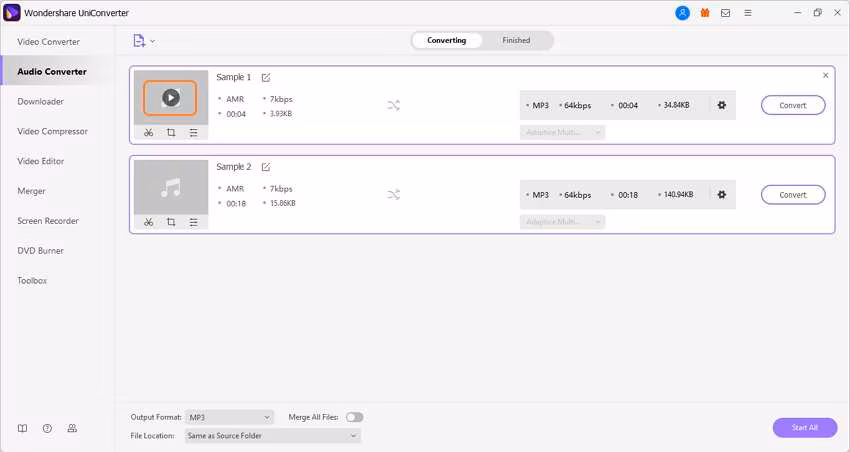Click Sample 2 output MP3 format box

coord(628,195)
